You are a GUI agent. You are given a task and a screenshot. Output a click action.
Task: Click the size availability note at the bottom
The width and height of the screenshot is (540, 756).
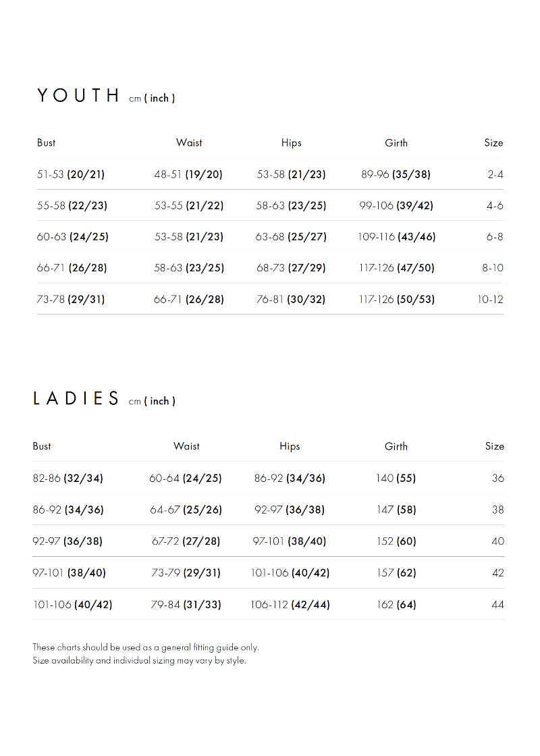pyautogui.click(x=139, y=660)
